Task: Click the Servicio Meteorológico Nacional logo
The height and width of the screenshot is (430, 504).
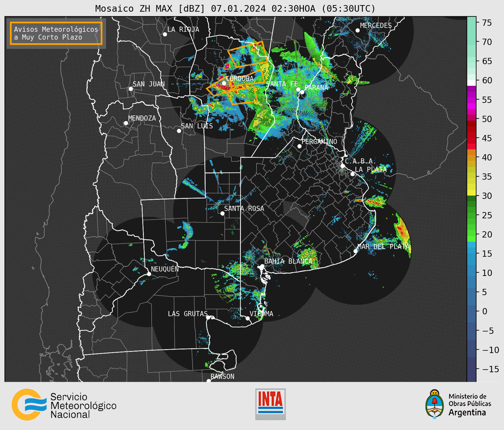Action: click(64, 405)
